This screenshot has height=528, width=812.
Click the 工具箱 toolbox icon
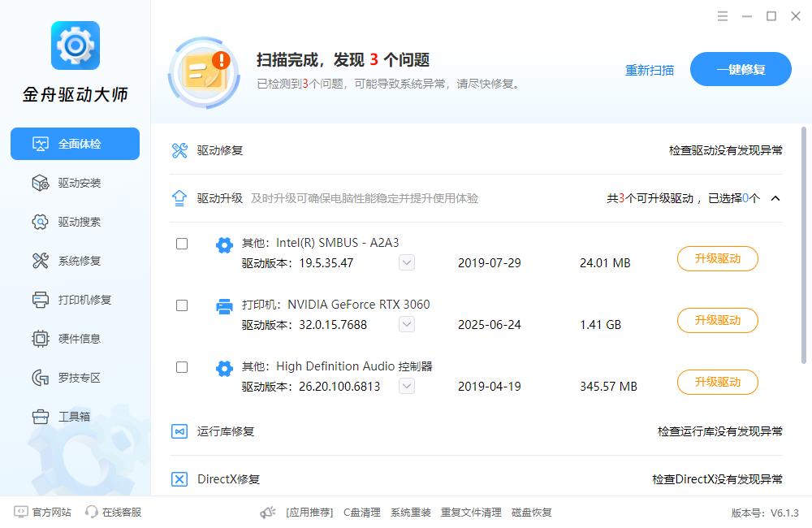pos(41,417)
